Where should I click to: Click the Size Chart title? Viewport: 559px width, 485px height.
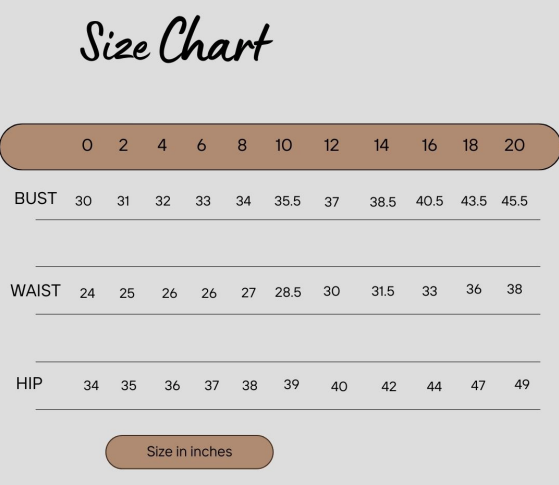pyautogui.click(x=176, y=40)
